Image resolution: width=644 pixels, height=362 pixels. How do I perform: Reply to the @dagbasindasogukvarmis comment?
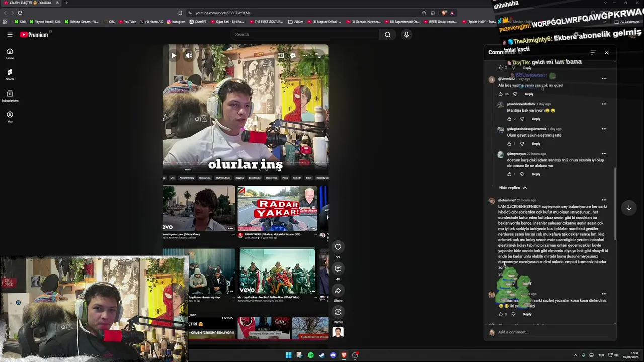[x=536, y=144]
